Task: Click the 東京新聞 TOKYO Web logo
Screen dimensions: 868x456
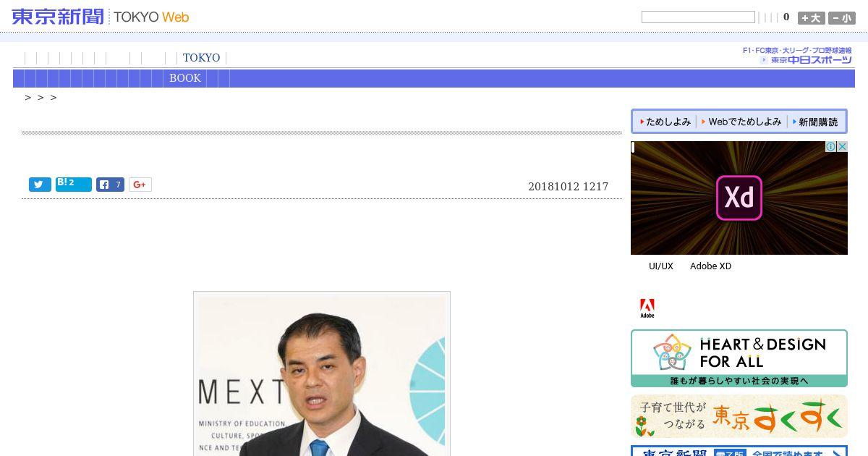Action: pos(101,17)
